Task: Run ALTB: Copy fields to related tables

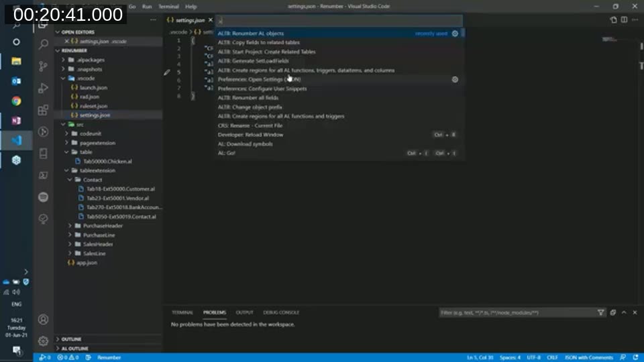Action: click(337, 43)
